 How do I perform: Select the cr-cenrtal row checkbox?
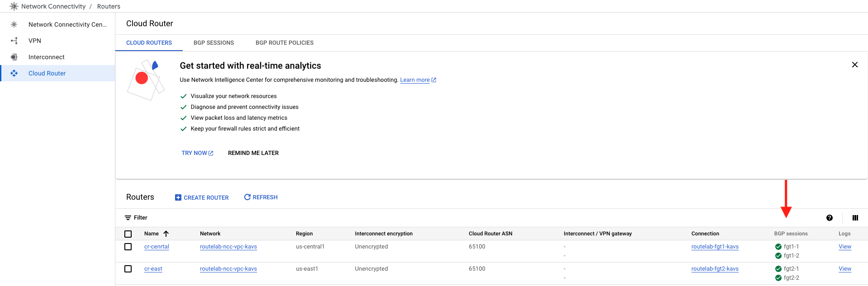[x=128, y=247]
